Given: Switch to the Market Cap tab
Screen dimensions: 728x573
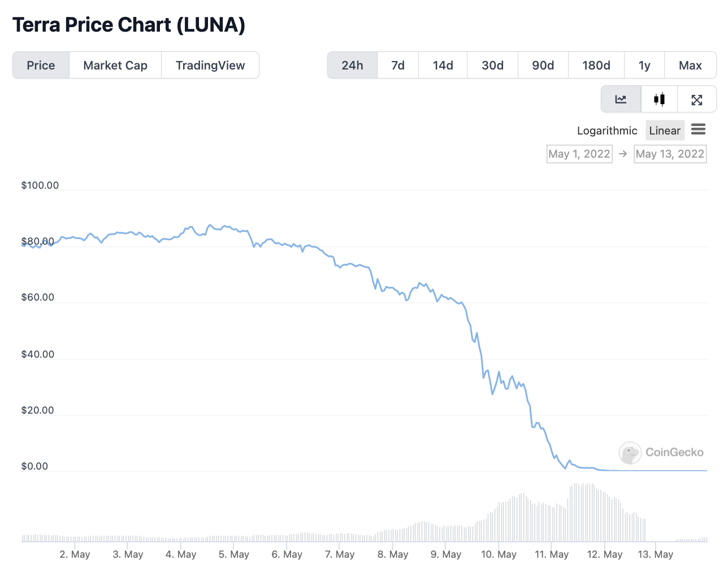Looking at the screenshot, I should 115,65.
